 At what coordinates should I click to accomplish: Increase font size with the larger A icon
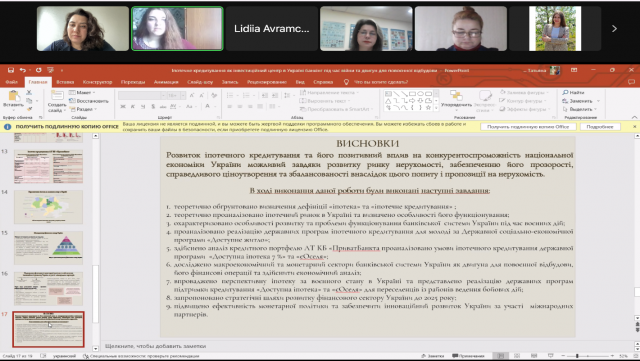(x=193, y=95)
